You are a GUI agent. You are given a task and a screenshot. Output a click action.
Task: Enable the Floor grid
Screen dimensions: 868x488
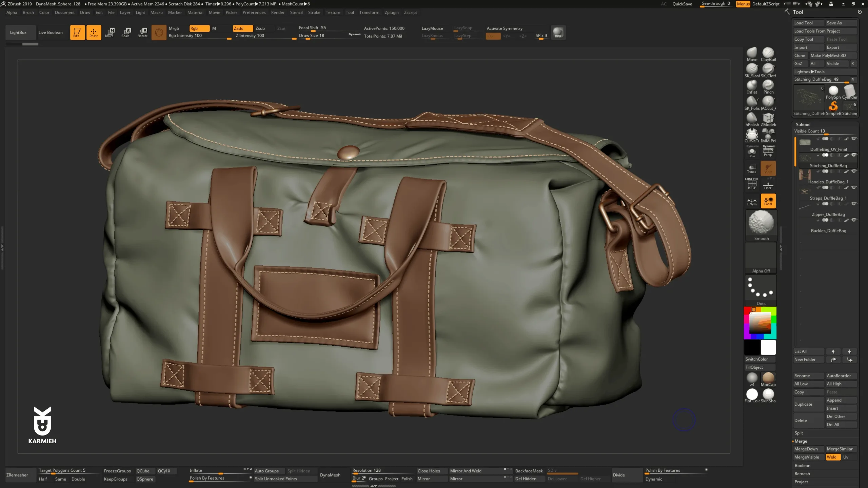(x=768, y=184)
